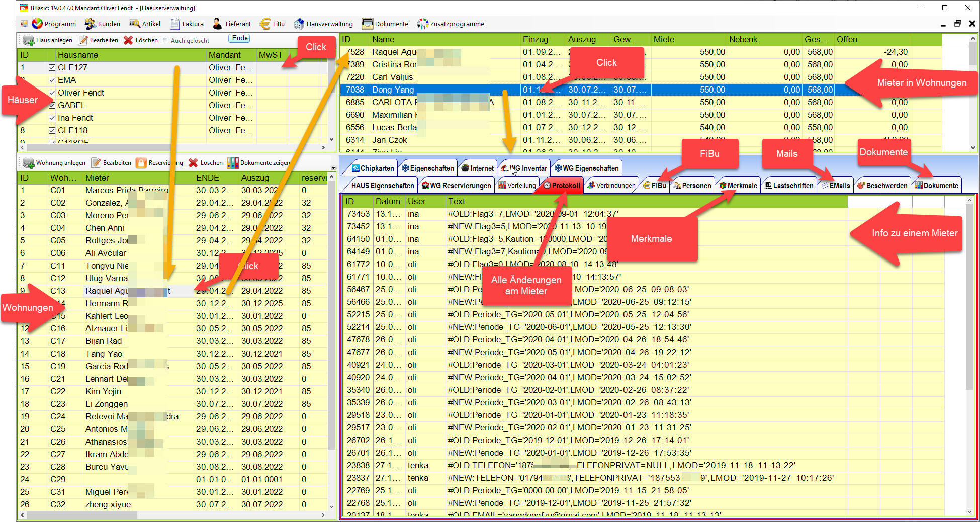Click the Zusatzprogramme icon
The width and height of the screenshot is (980, 522).
coord(423,24)
